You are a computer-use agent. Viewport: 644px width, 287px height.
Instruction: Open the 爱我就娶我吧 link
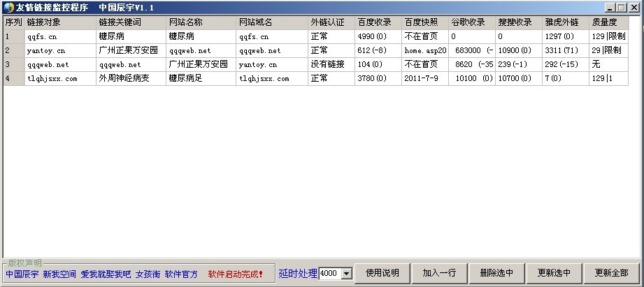pos(106,274)
